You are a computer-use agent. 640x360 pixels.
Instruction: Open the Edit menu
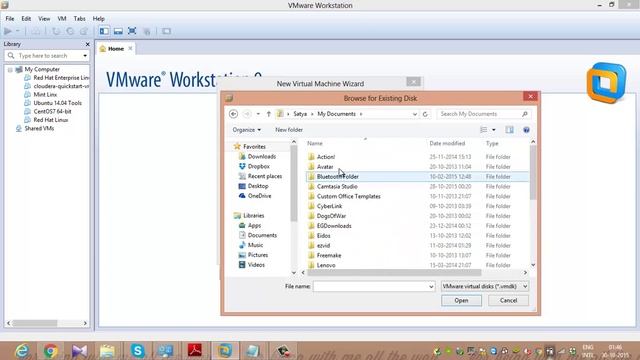click(26, 18)
